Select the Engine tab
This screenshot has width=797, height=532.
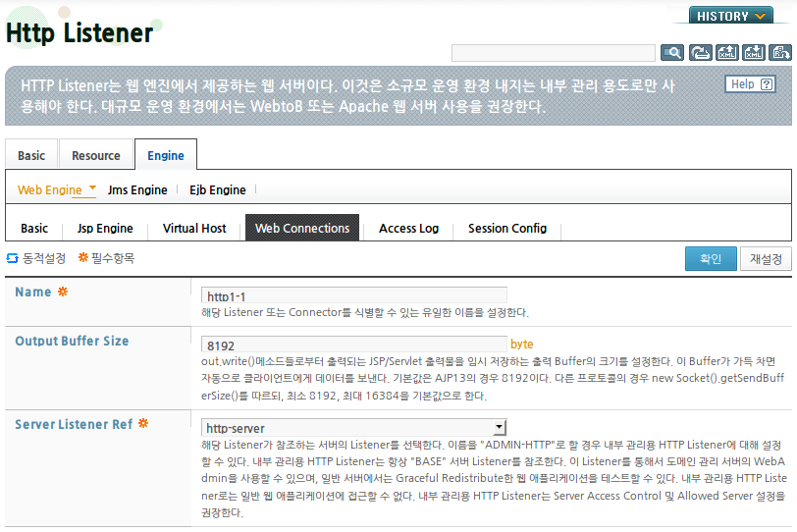click(x=166, y=155)
